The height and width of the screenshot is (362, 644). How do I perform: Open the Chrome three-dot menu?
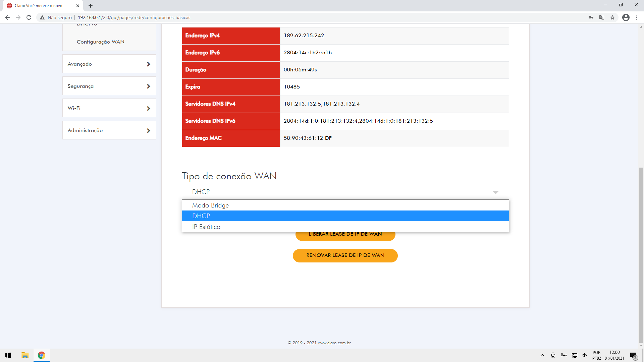coord(637,17)
